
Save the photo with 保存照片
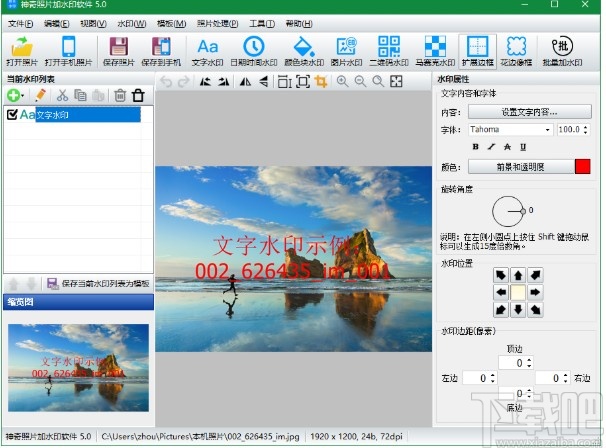(x=118, y=51)
